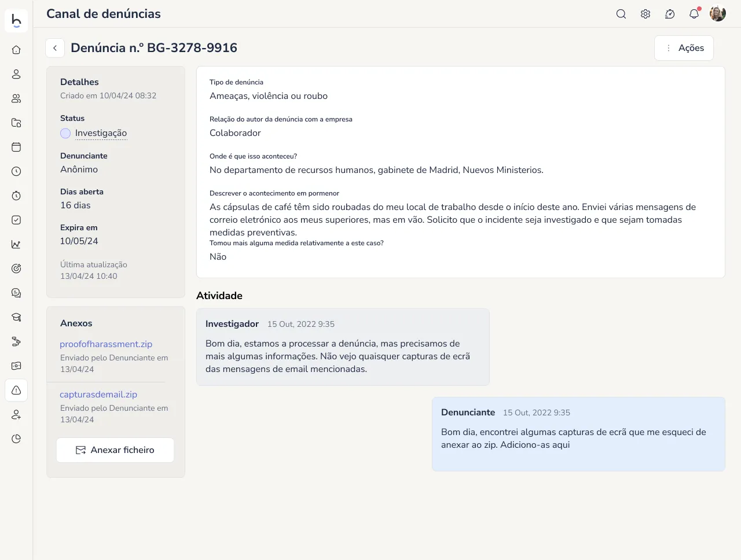The width and height of the screenshot is (741, 560).
Task: Open the chat bubbles icon in sidebar
Action: [16, 293]
